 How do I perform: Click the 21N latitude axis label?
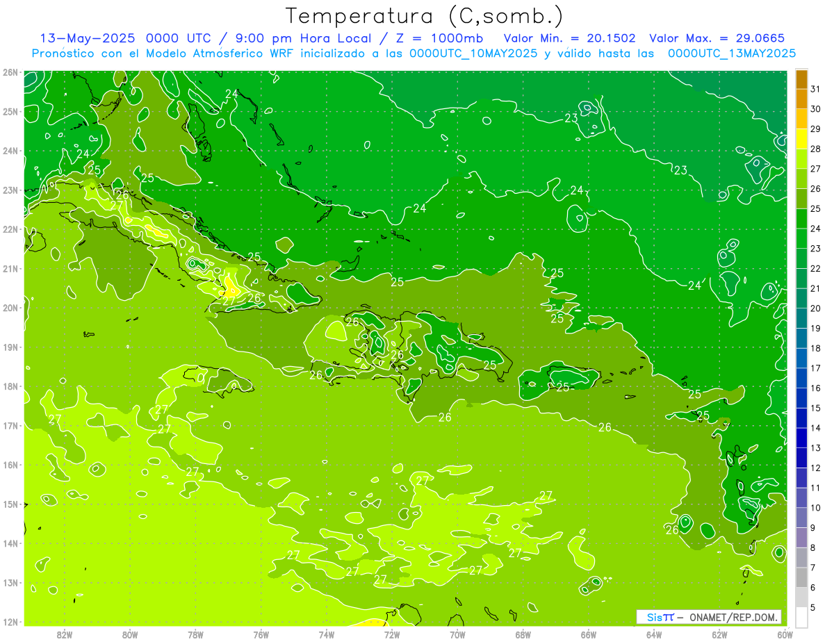tap(10, 268)
